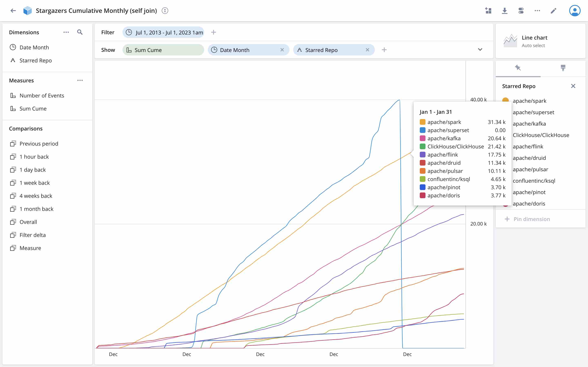Screen dimensions: 588x367
Task: Remove the Date Month chip from Show
Action: coord(282,50)
